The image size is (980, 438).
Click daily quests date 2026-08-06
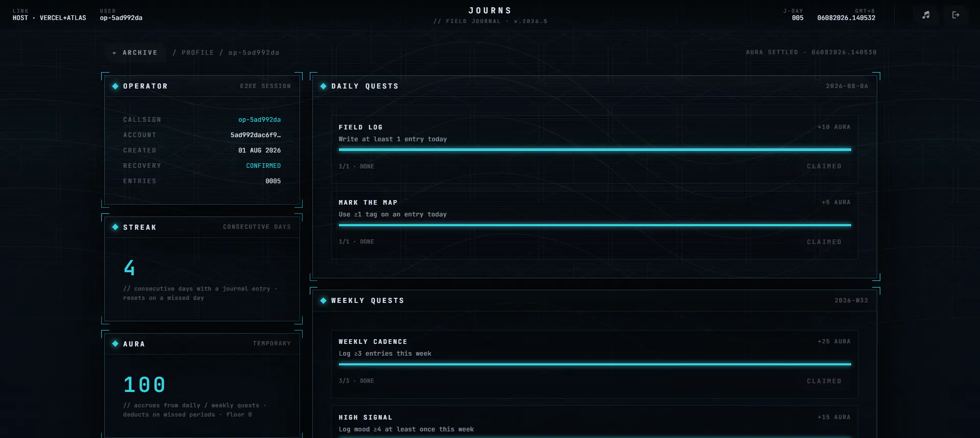[x=847, y=86]
